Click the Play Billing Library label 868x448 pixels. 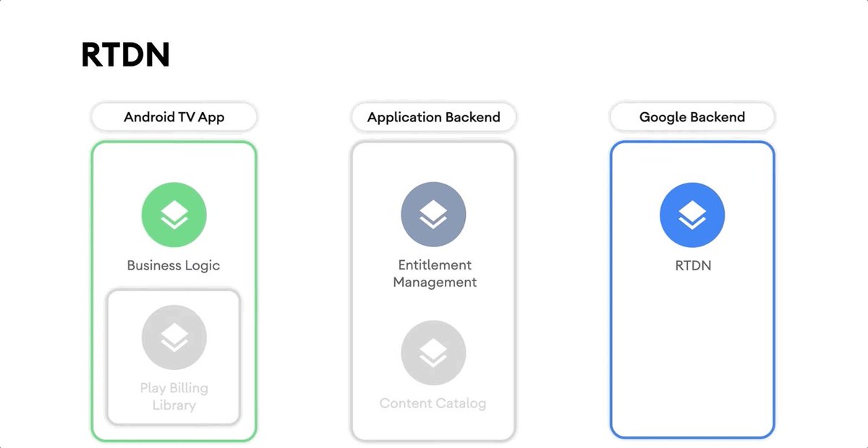[174, 397]
